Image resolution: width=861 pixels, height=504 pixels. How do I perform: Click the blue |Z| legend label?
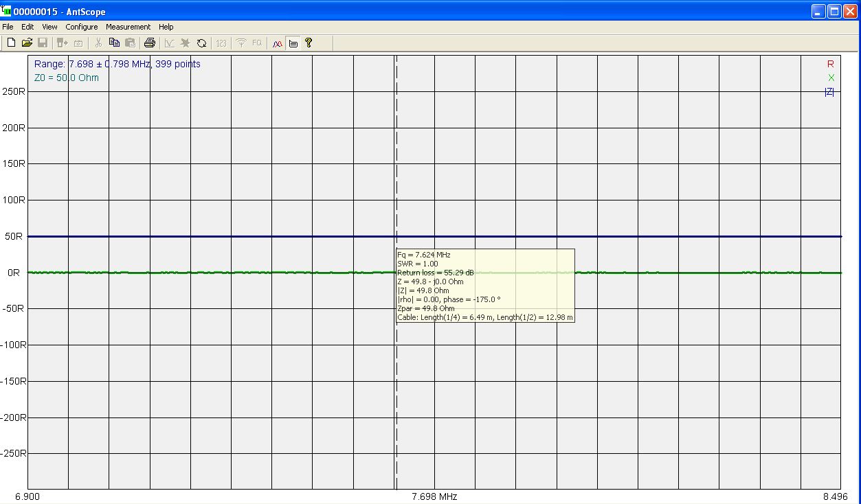click(x=829, y=92)
